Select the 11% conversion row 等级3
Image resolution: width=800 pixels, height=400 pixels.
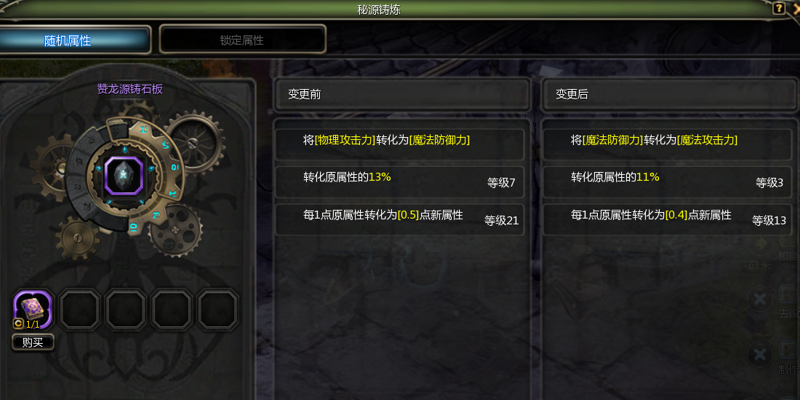667,182
